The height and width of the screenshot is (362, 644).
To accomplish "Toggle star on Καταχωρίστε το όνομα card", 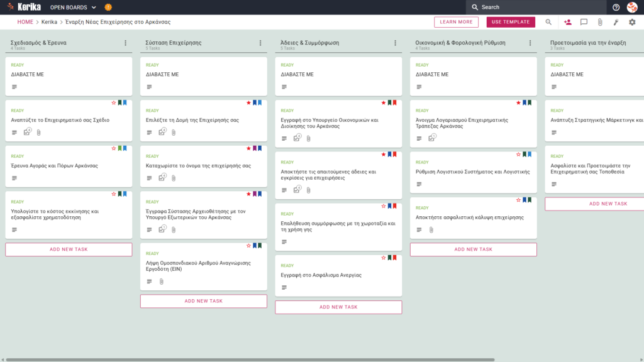I will pyautogui.click(x=248, y=148).
